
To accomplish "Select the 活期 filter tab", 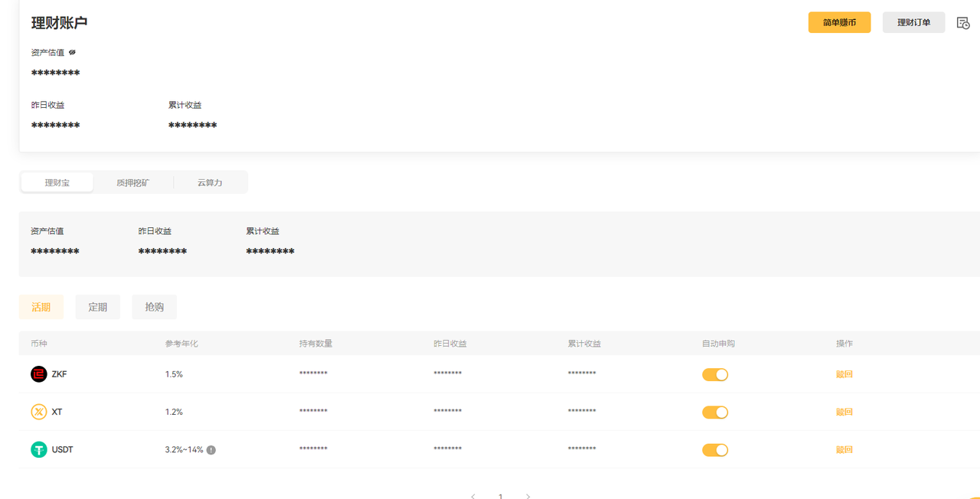I will (41, 307).
